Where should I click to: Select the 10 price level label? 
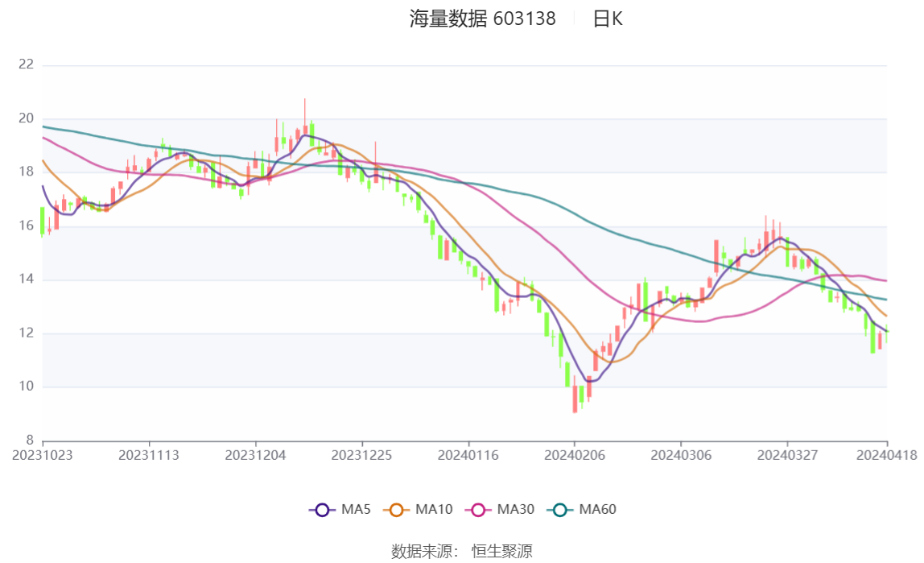coord(27,387)
